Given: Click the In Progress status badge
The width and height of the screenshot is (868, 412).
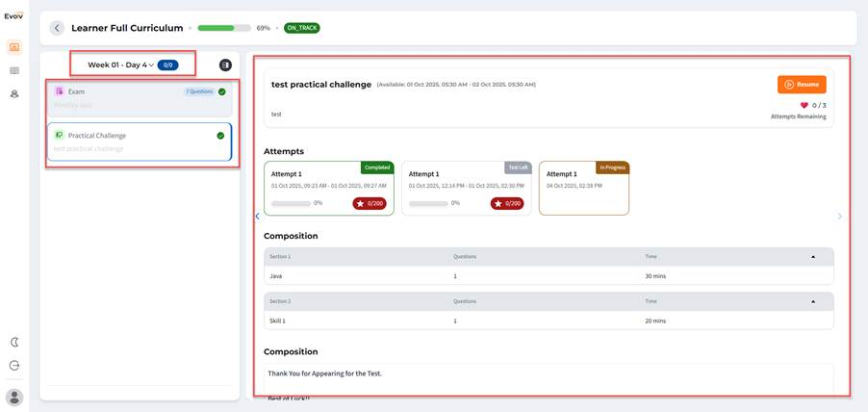Looking at the screenshot, I should (x=612, y=167).
